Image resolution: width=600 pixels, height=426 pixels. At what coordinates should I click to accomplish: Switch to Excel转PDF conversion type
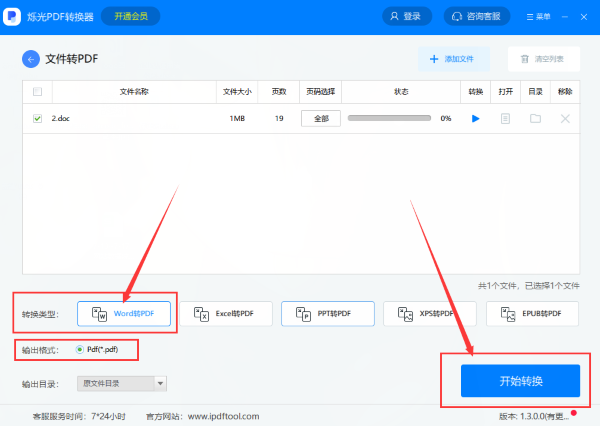point(227,314)
